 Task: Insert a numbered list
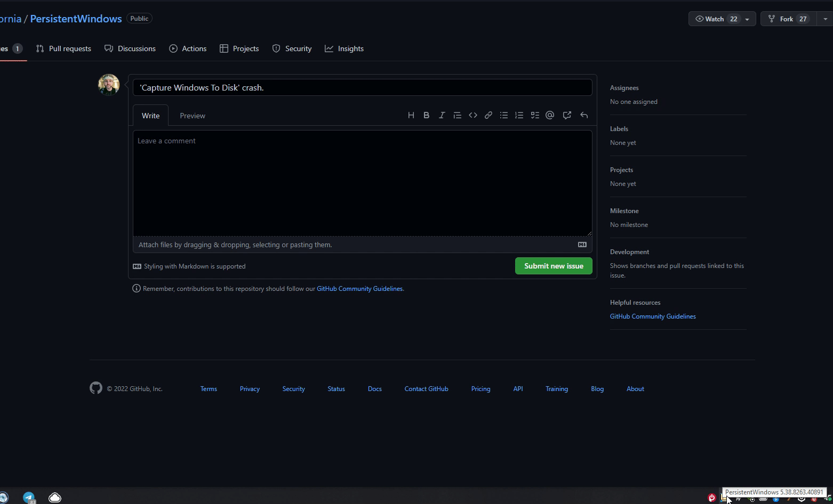click(519, 115)
